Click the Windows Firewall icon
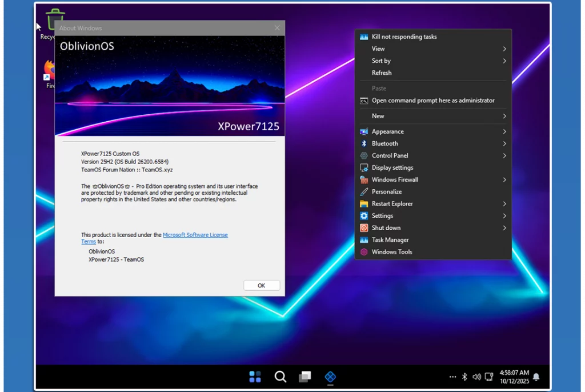 click(x=364, y=179)
